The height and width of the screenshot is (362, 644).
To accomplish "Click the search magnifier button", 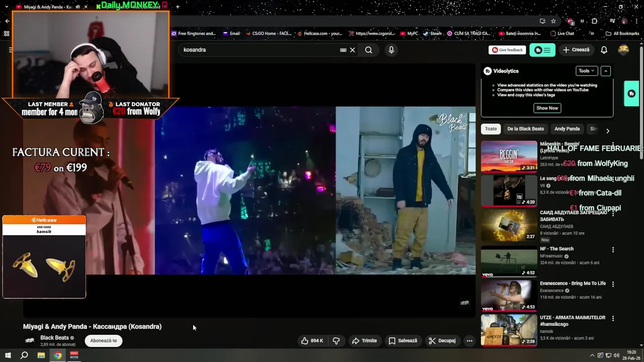I will tap(369, 50).
